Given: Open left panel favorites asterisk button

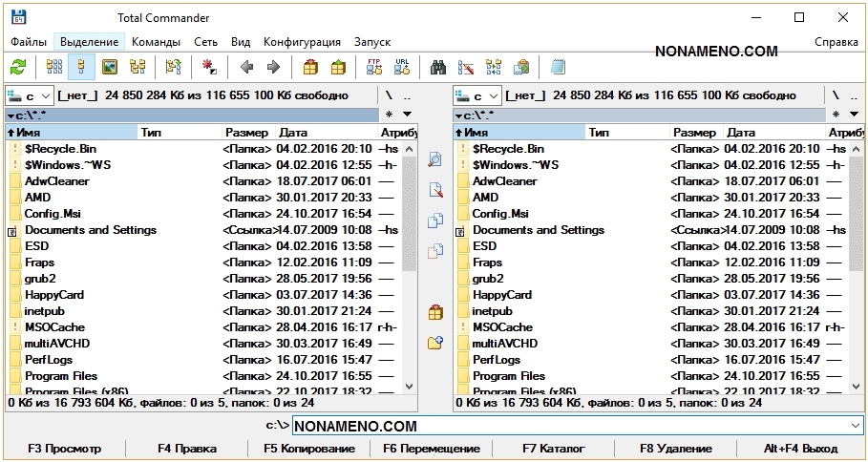Looking at the screenshot, I should click(390, 115).
